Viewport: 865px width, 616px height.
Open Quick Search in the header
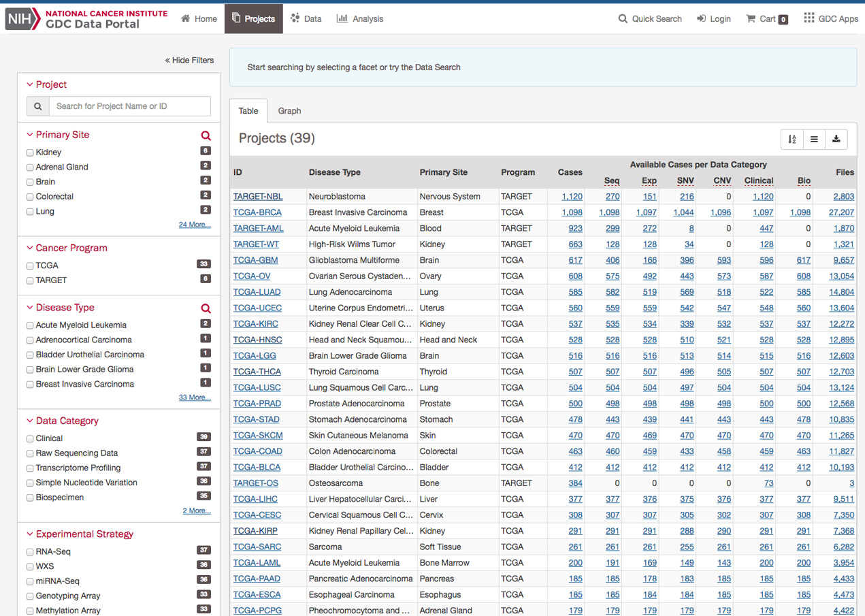click(x=649, y=19)
